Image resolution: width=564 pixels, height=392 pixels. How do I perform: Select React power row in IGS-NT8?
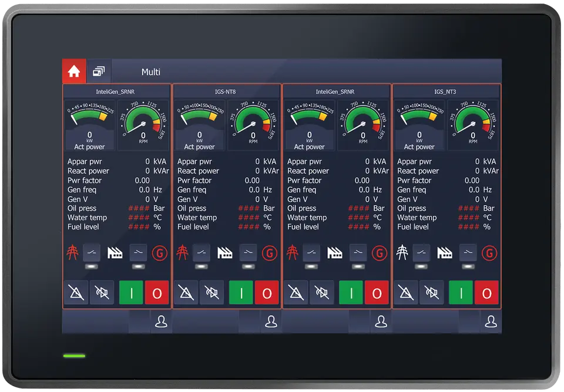coord(227,171)
